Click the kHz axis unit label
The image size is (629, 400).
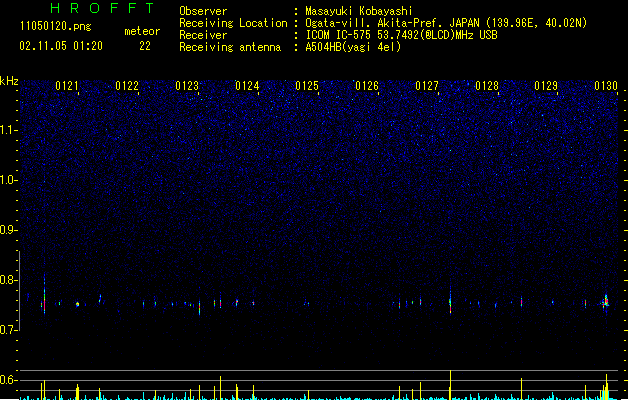coord(9,81)
